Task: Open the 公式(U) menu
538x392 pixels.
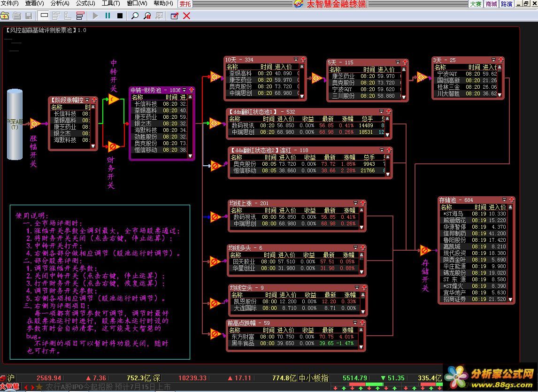Action: pos(85,3)
